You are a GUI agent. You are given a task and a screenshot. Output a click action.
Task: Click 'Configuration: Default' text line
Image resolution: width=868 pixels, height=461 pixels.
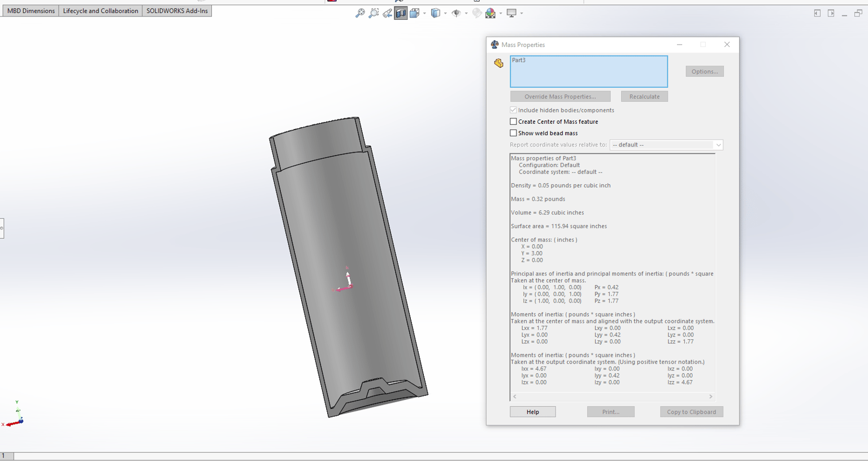tap(549, 165)
